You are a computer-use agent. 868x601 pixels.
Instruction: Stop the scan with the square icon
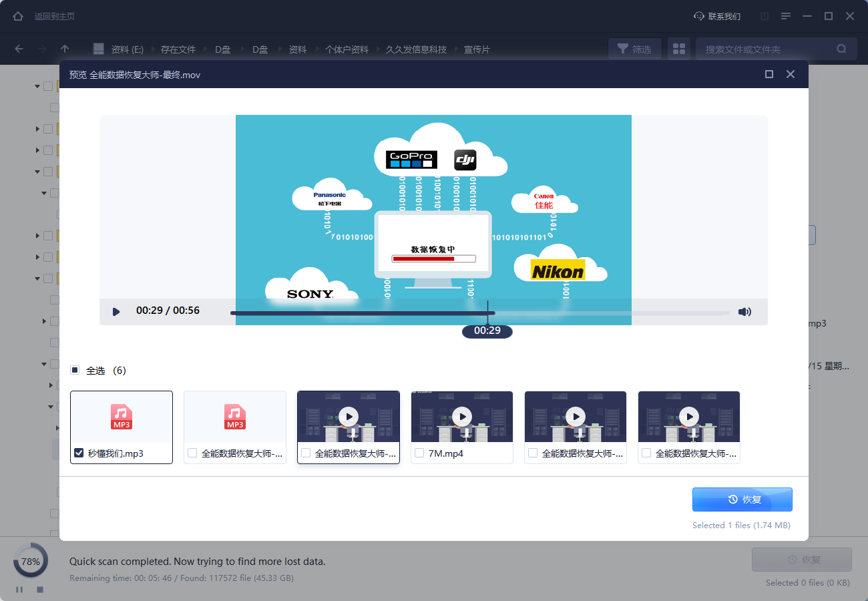40,590
